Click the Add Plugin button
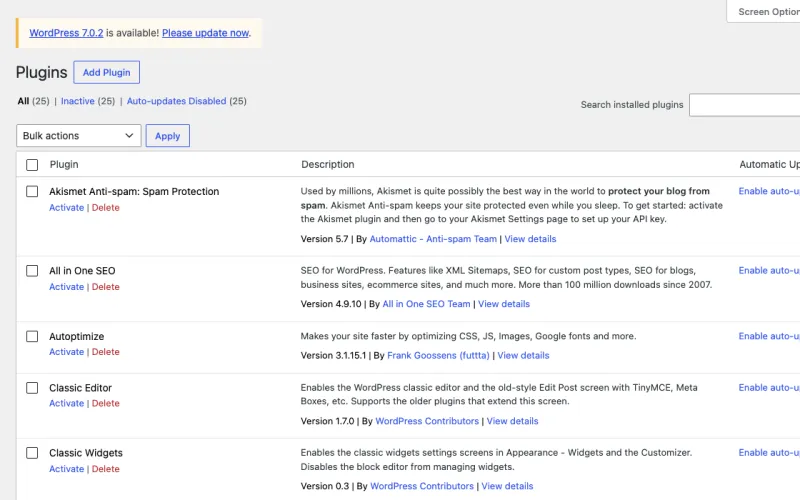The width and height of the screenshot is (800, 500). 107,72
